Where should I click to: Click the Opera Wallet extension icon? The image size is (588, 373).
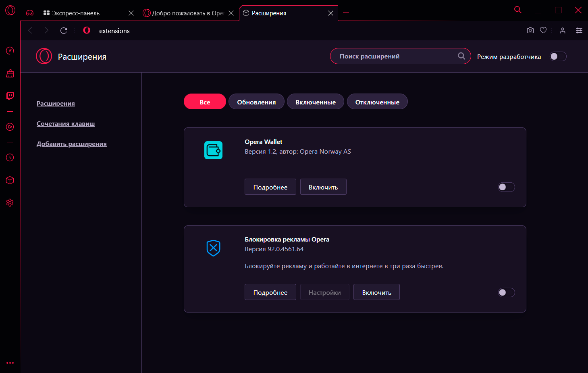[x=213, y=150]
